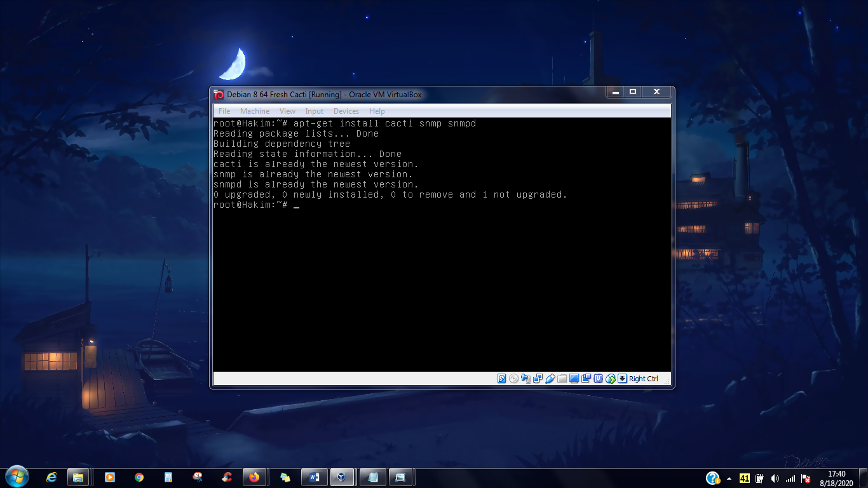Screen dimensions: 868x488
Task: Click the shared folders status icon
Action: tap(562, 379)
